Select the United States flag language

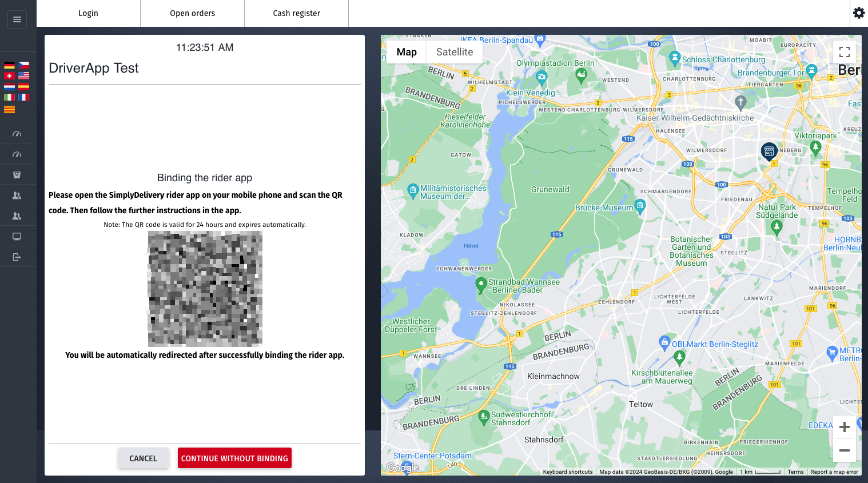(23, 75)
